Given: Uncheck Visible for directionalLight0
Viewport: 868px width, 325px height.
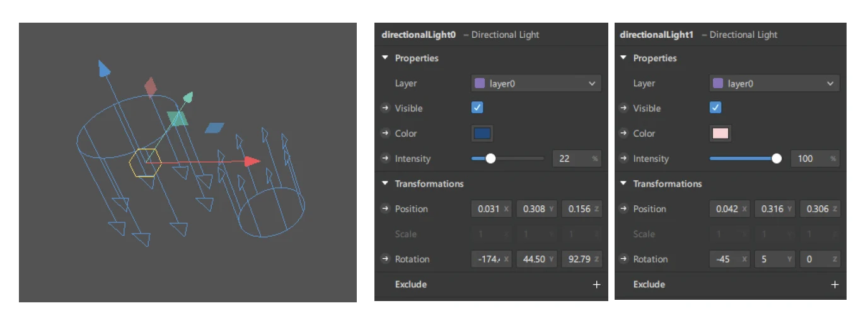Looking at the screenshot, I should [x=477, y=108].
